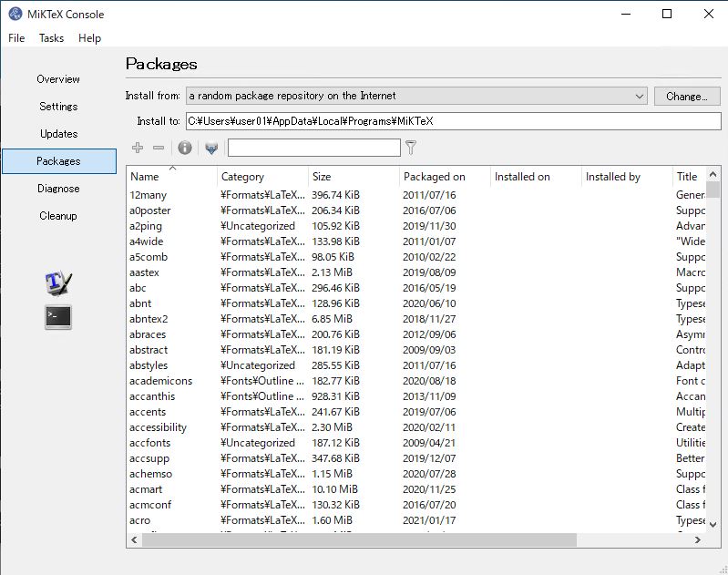This screenshot has width=728, height=575.
Task: Select the abc package row
Action: pos(416,288)
